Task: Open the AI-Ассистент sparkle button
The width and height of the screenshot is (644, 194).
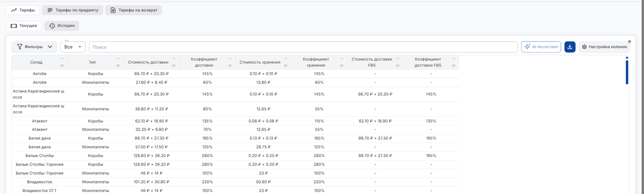Action: (541, 47)
